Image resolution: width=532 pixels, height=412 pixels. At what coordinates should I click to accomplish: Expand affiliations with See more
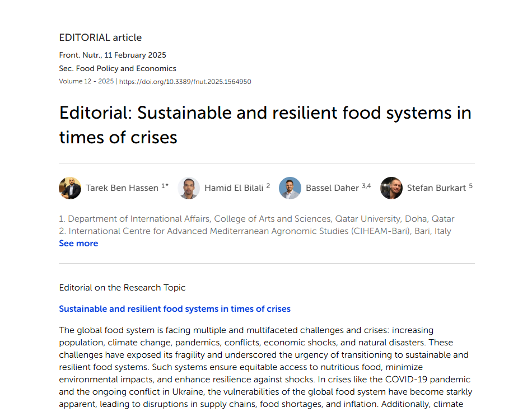tap(78, 244)
